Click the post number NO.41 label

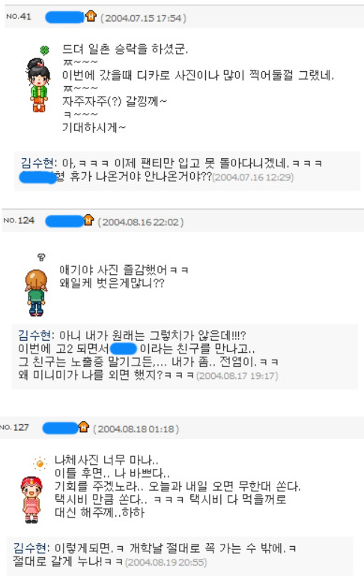click(19, 16)
